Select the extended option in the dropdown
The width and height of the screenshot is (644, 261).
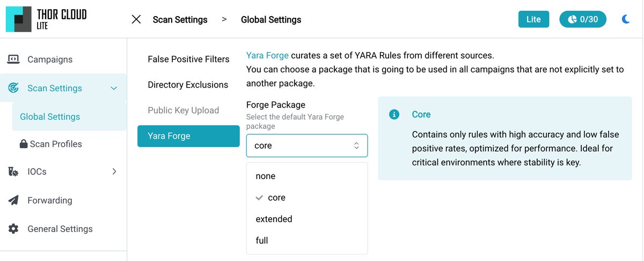pos(274,219)
